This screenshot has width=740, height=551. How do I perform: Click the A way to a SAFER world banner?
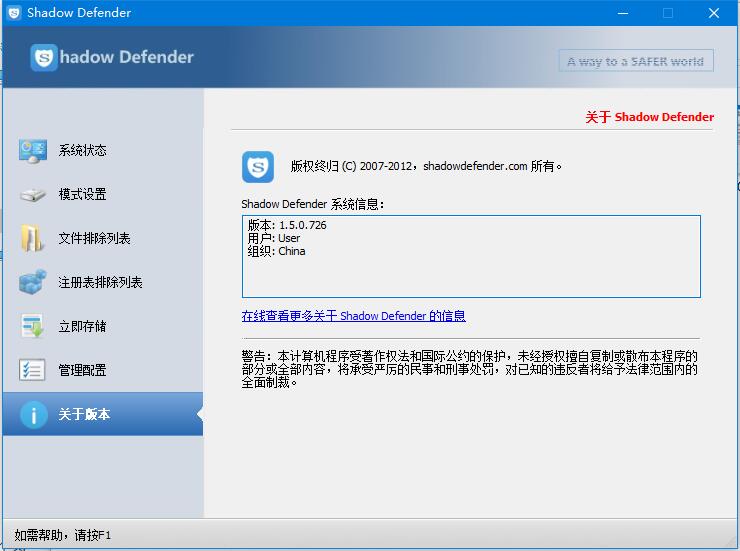pyautogui.click(x=636, y=61)
